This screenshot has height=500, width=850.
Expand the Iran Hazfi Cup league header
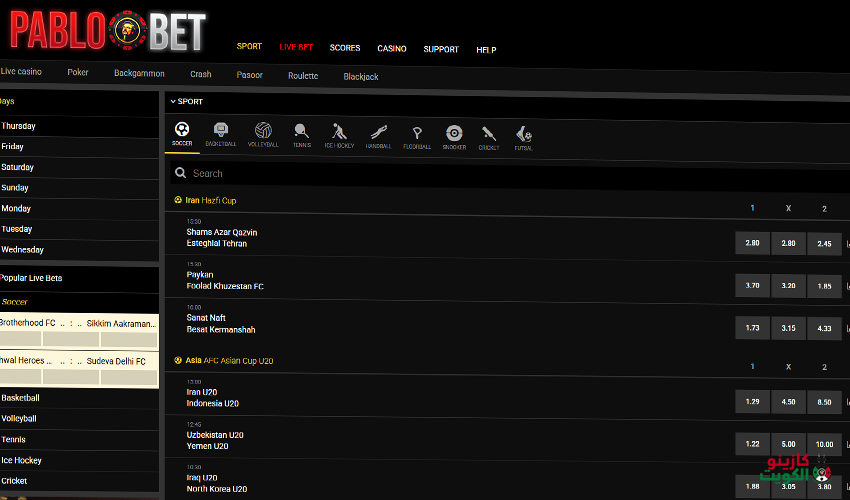211,200
